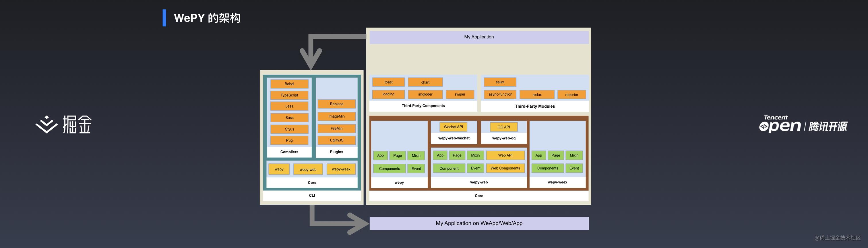Select the eslint module box
Image resolution: width=868 pixels, height=248 pixels.
(500, 82)
